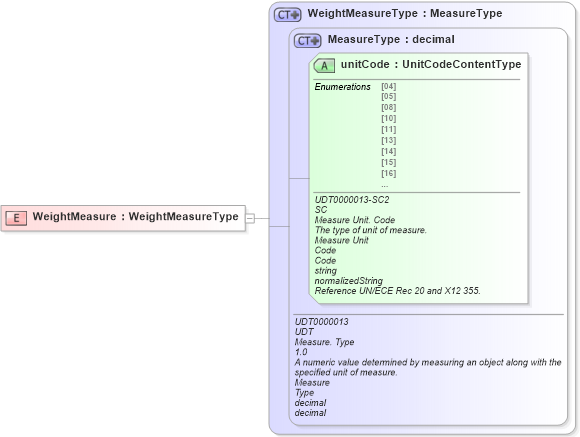
Task: Select enumeration value [08]
Action: pyautogui.click(x=389, y=108)
